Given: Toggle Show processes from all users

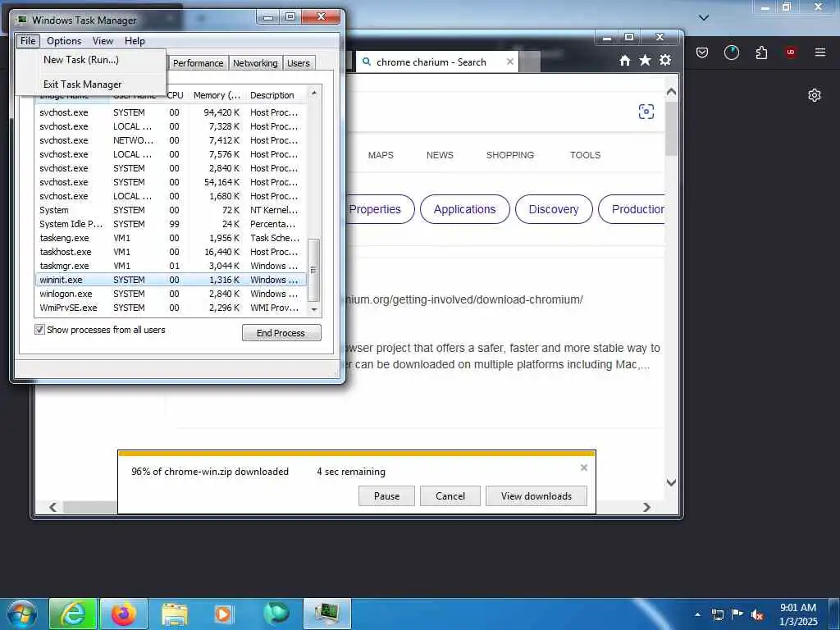Looking at the screenshot, I should (39, 330).
